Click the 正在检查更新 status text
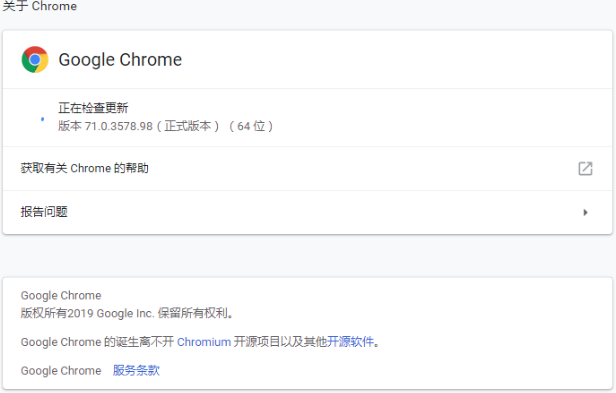The width and height of the screenshot is (616, 393). coord(93,108)
